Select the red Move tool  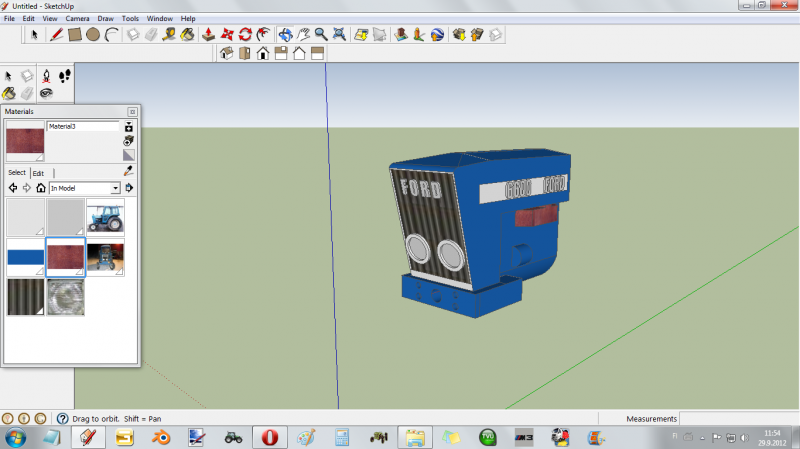[x=227, y=35]
